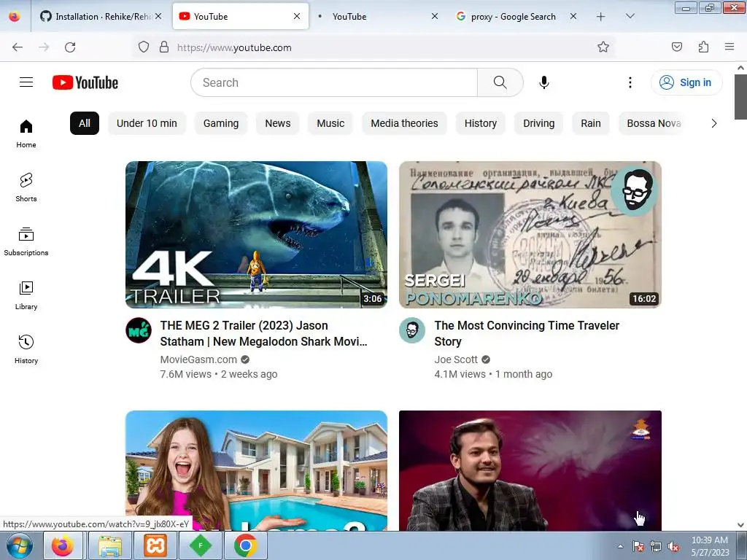Screen dimensions: 747x560
Task: Open the Windows Start menu
Action: click(x=20, y=545)
